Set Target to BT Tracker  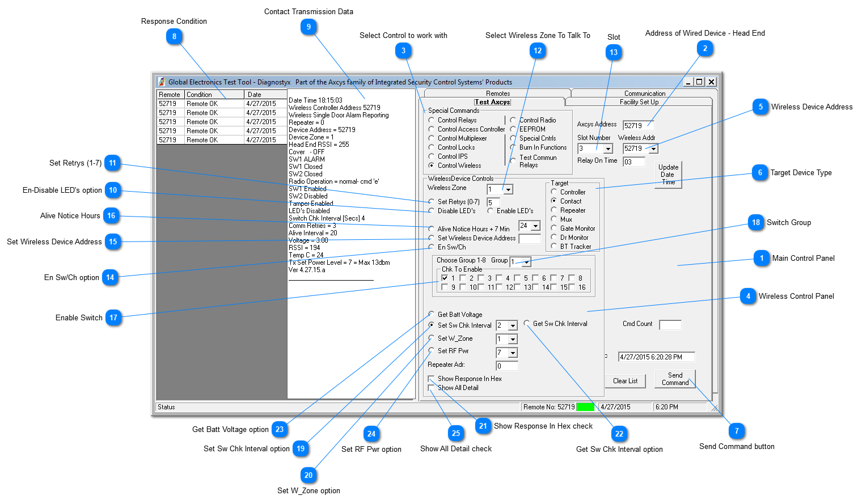[x=554, y=247]
